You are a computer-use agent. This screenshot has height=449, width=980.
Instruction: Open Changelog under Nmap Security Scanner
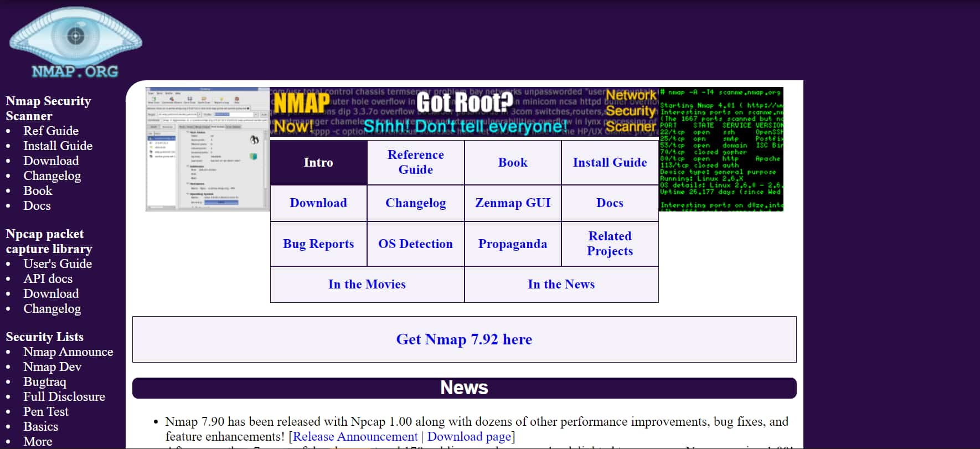pos(52,176)
